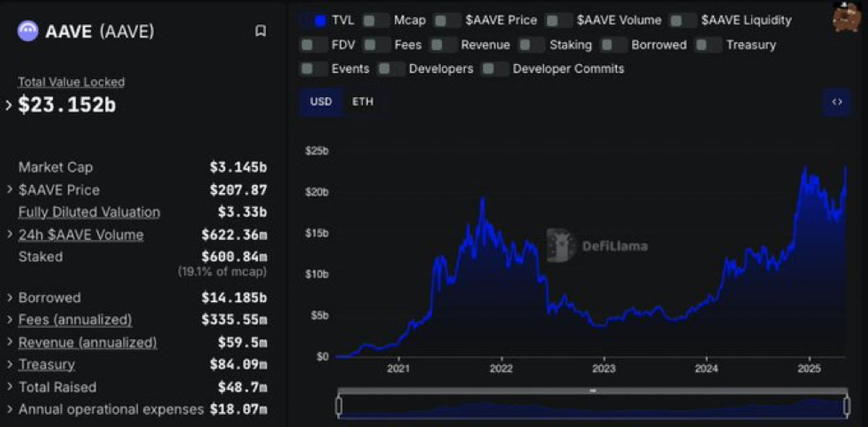
Task: Click the AAVE protocol logo icon
Action: (28, 31)
